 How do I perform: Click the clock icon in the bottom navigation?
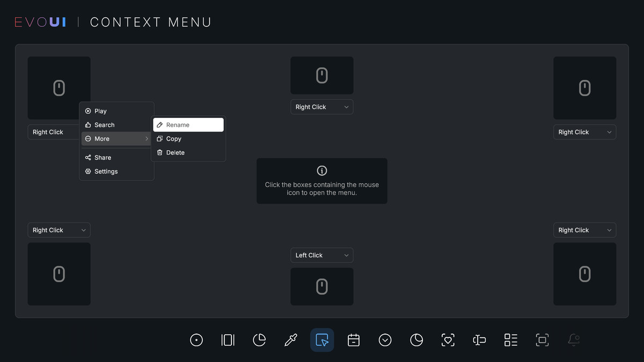click(416, 339)
